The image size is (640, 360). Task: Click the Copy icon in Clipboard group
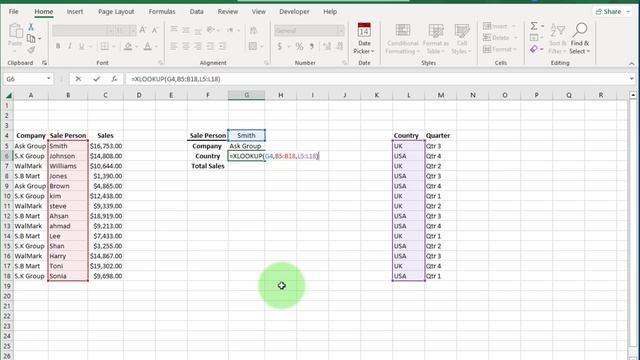[31, 38]
